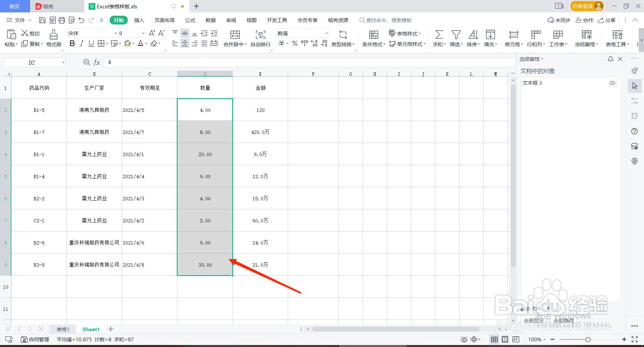Viewport: 644px width, 347px height.
Task: Click Freeze Panes (冻结窗格) icon
Action: pyautogui.click(x=587, y=34)
